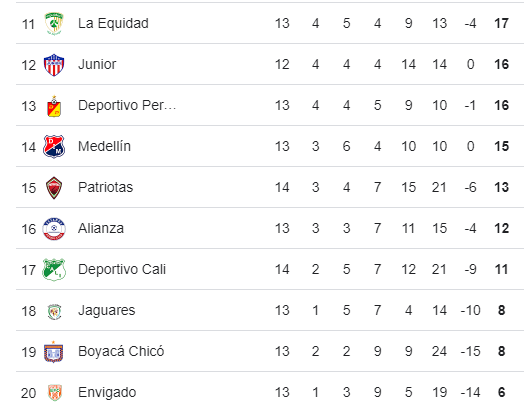Select the truncated Deportivo Per… name

127,106
